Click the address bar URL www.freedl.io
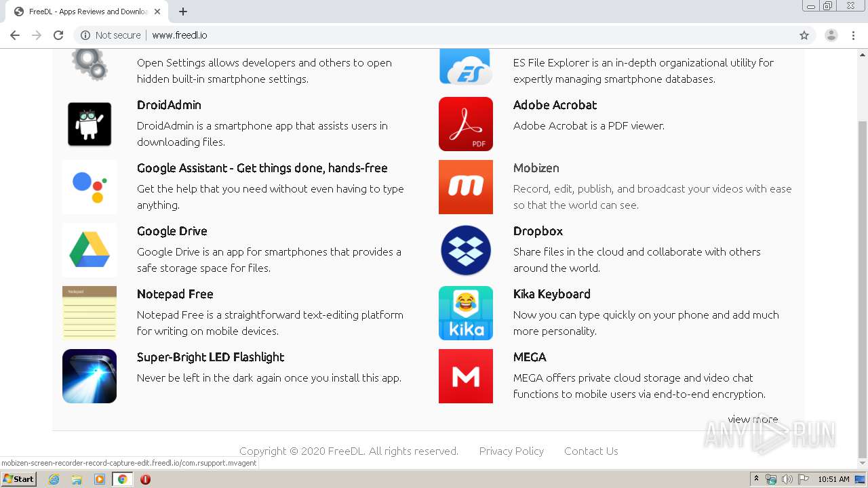 point(180,35)
